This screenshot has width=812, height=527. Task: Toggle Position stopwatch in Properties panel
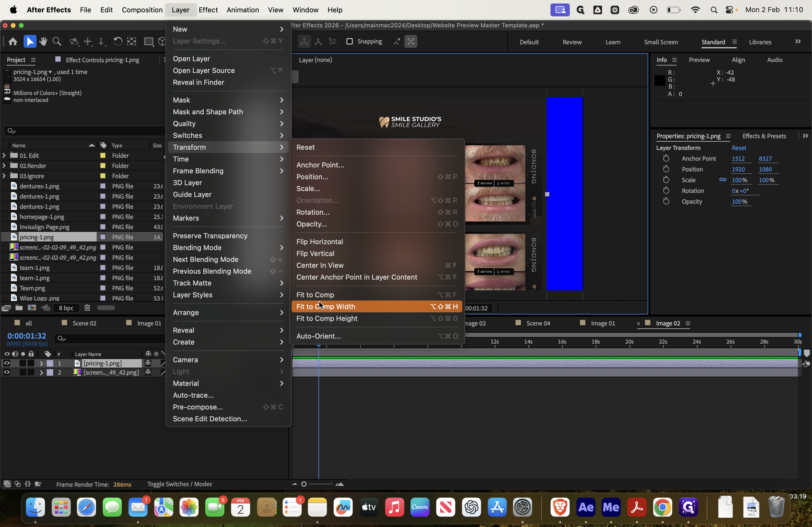666,169
